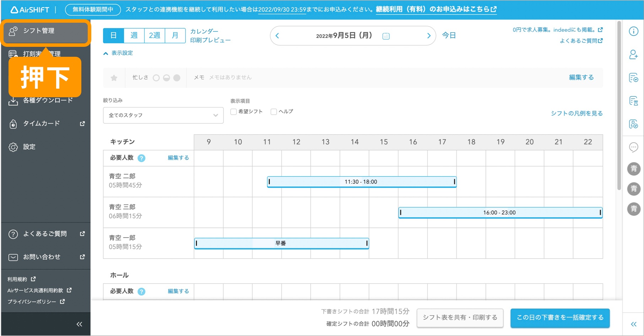
Task: Click the 11:30 - 18:00 shift bar
Action: tap(361, 182)
